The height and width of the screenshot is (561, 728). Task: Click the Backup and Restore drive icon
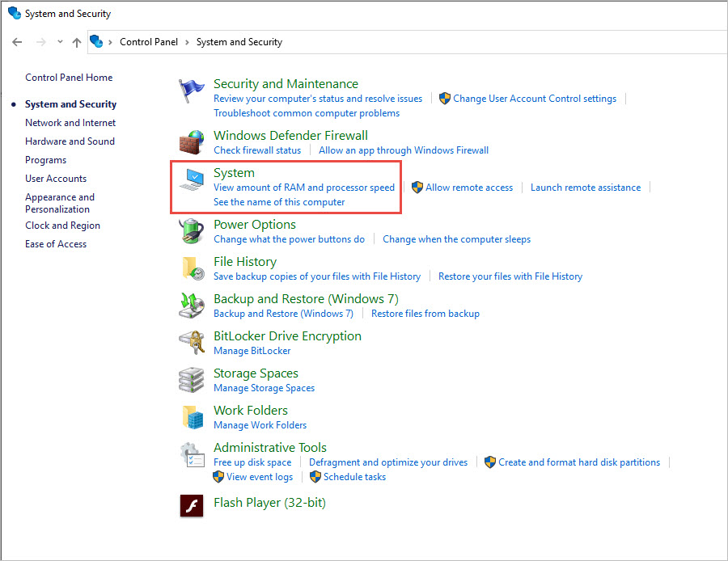[x=191, y=306]
